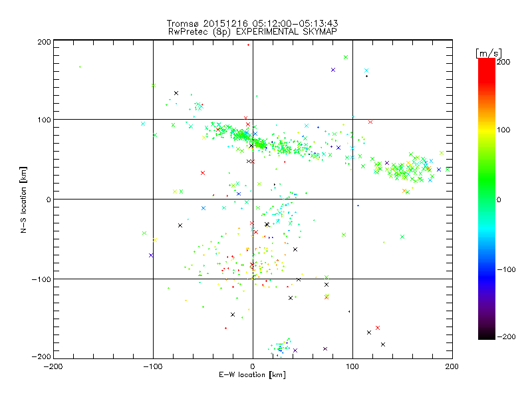Image resolution: width=532 pixels, height=399 pixels.
Task: Click the x-axis tick label '0'
Action: [253, 366]
